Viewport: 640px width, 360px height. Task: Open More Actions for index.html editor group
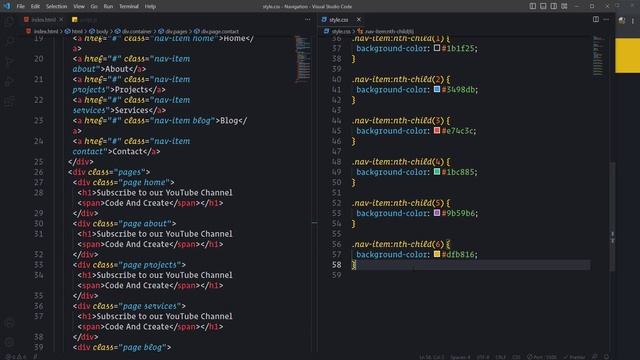pos(307,19)
